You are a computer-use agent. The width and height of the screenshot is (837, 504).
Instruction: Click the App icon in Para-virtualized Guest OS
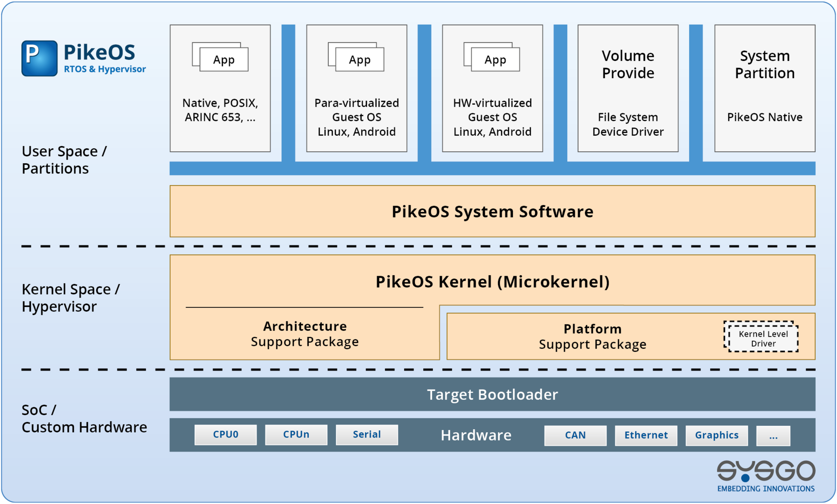[359, 60]
